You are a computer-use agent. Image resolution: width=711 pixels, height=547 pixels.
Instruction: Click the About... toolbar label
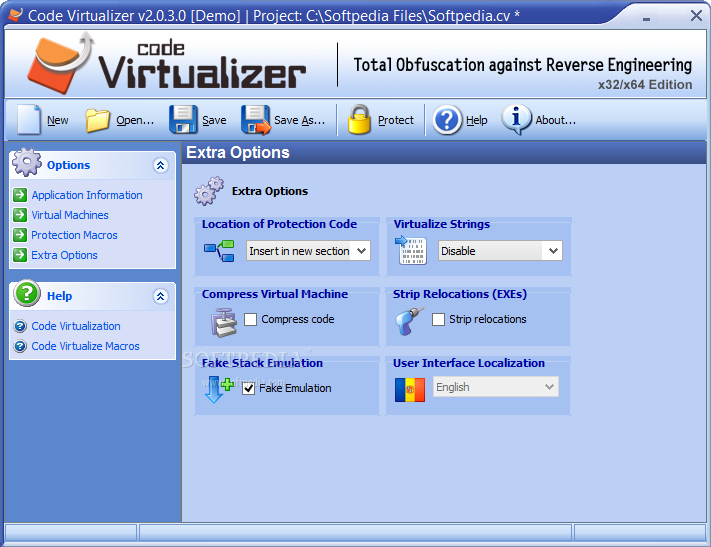[x=555, y=120]
